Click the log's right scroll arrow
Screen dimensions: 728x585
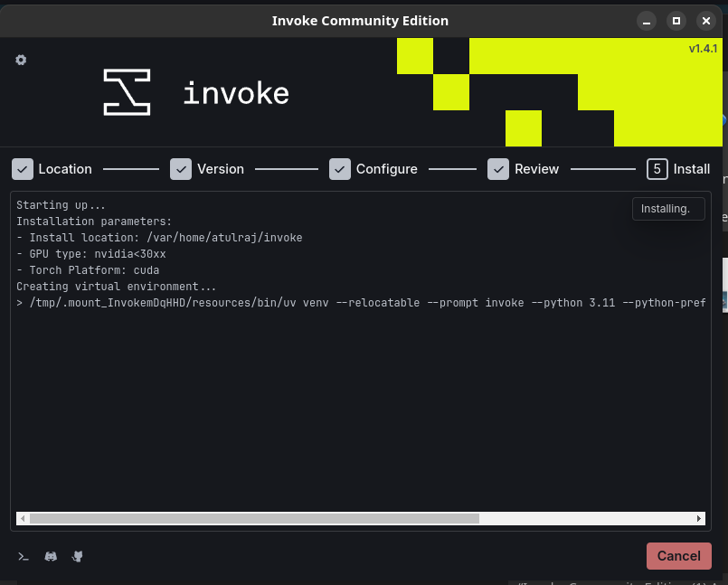click(x=699, y=519)
